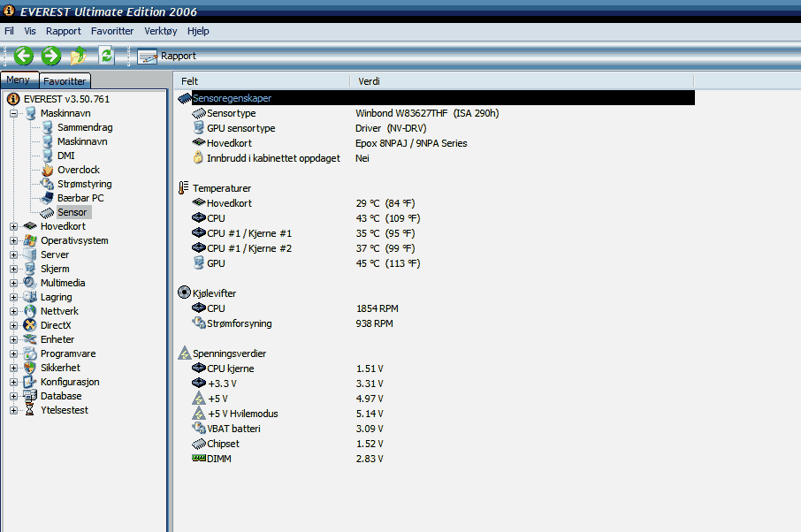Select the Sensortype row
Screen dimensions: 801x532
click(x=436, y=113)
